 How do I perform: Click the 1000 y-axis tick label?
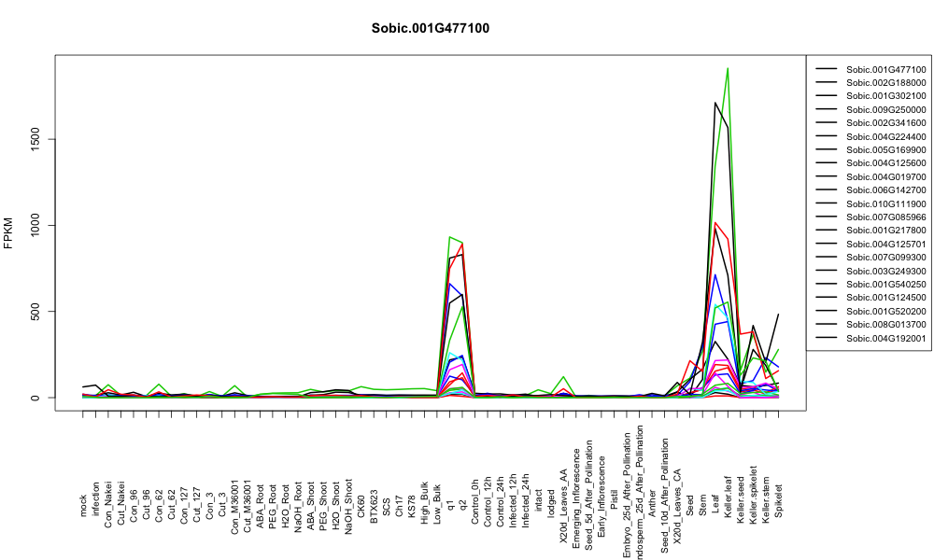(35, 225)
